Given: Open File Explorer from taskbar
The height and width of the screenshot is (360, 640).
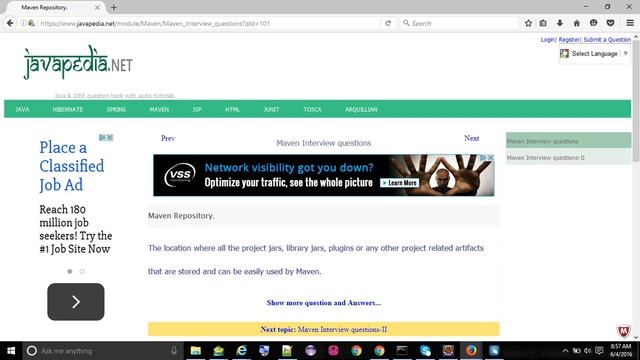Looking at the screenshot, I should pos(196,351).
